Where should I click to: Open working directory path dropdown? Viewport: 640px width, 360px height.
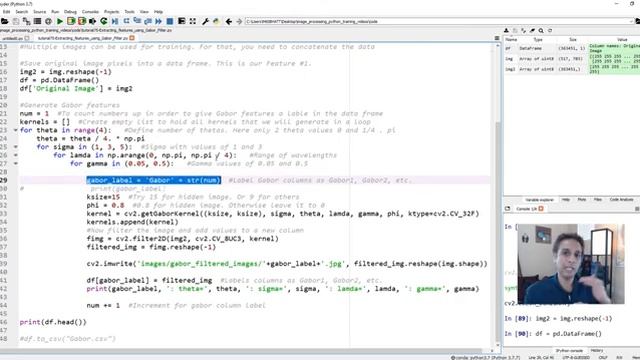pos(631,21)
